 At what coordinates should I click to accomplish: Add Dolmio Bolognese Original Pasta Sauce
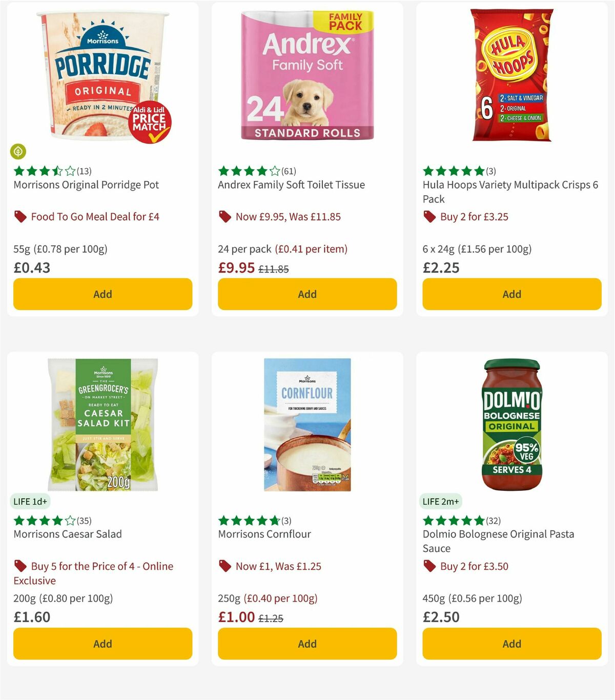(x=511, y=644)
